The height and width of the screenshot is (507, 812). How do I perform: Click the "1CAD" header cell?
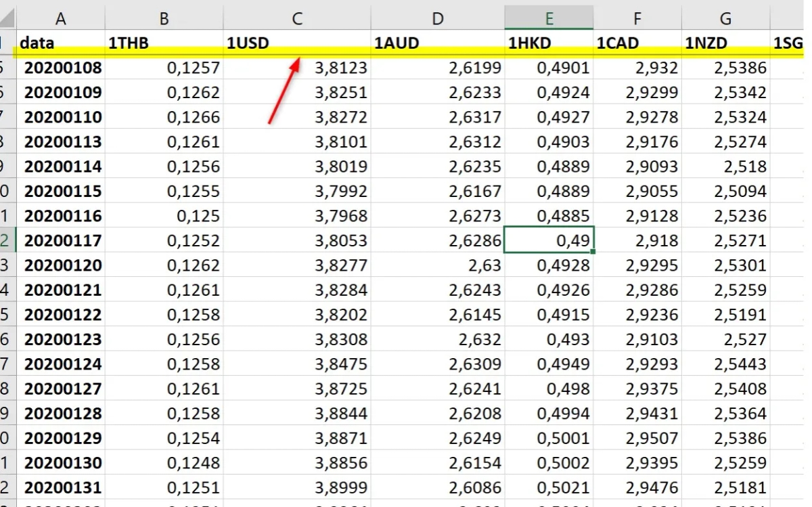click(x=637, y=43)
